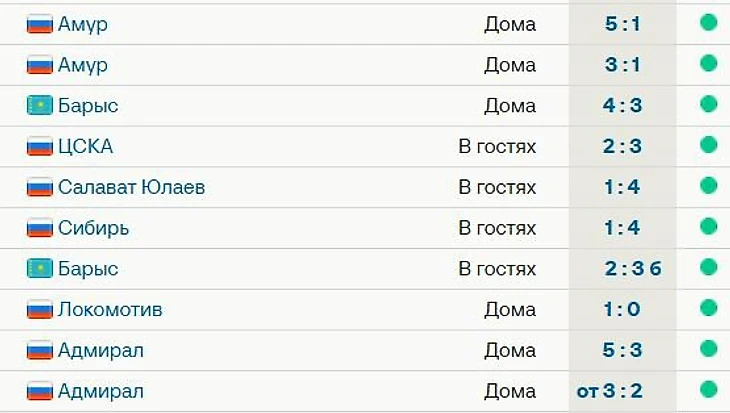Open the Салават Юлаев team link
Viewport: 730px width, 413px height.
[131, 187]
